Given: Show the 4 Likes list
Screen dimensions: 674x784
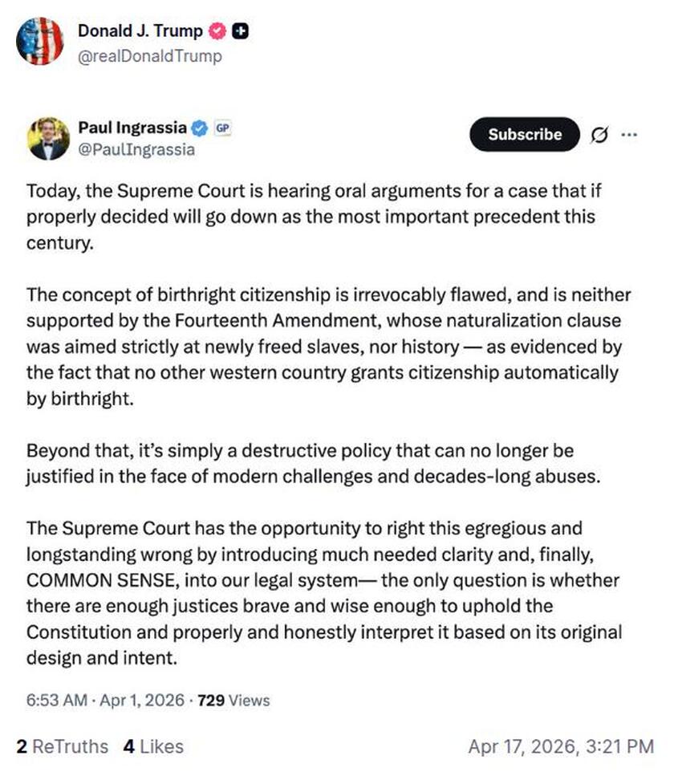Looking at the screenshot, I should pyautogui.click(x=152, y=746).
